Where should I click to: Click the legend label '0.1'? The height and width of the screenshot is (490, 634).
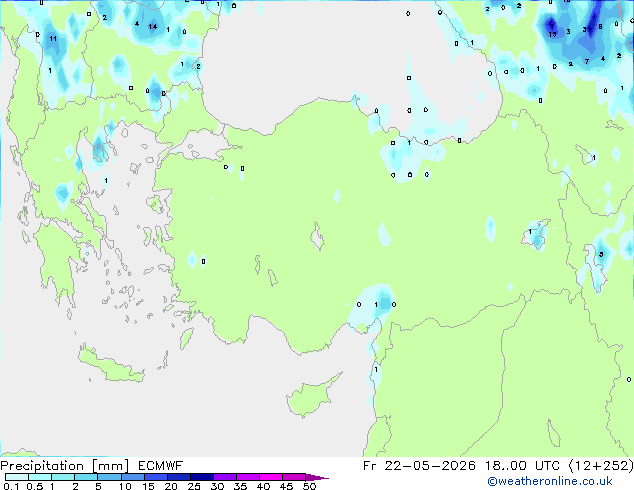(11, 486)
